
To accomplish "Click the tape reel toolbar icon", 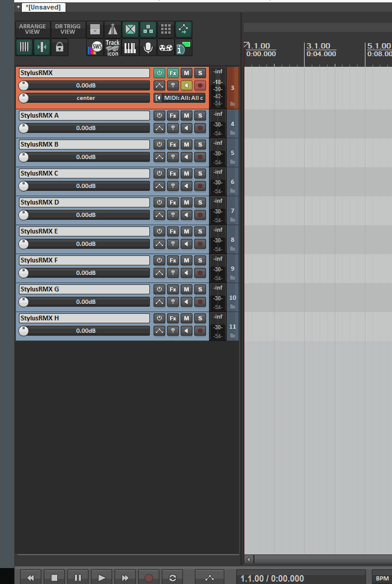I will (166, 47).
